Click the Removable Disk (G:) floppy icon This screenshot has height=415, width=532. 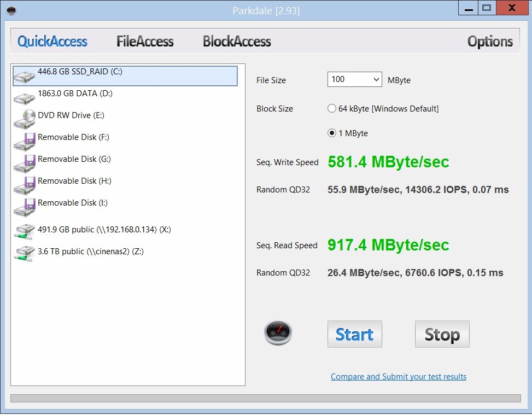pos(24,163)
